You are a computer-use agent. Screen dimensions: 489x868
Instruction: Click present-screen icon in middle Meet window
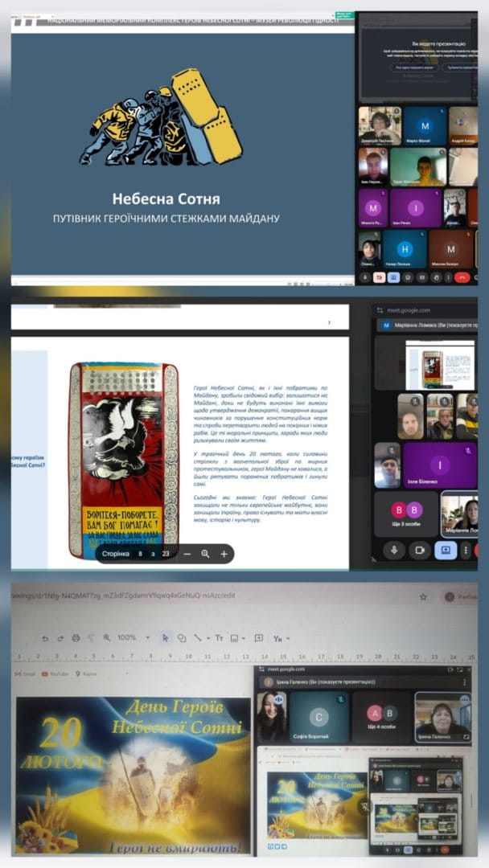(x=446, y=551)
